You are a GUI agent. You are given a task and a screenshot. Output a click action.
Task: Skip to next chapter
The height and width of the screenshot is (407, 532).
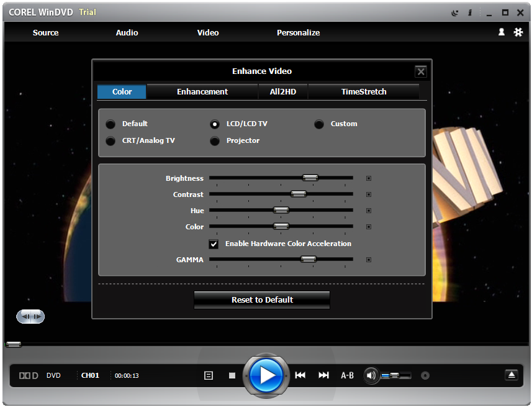[323, 375]
